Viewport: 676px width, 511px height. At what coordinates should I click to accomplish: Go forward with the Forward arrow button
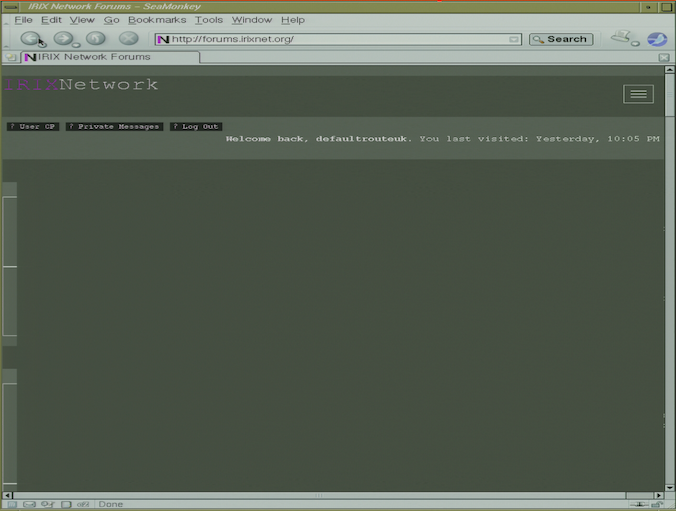[63, 38]
